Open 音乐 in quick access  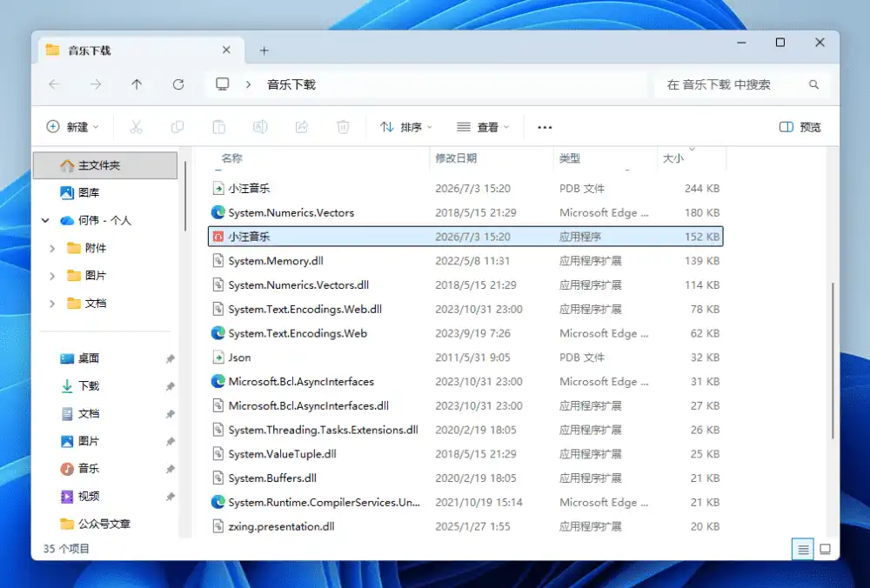point(88,469)
